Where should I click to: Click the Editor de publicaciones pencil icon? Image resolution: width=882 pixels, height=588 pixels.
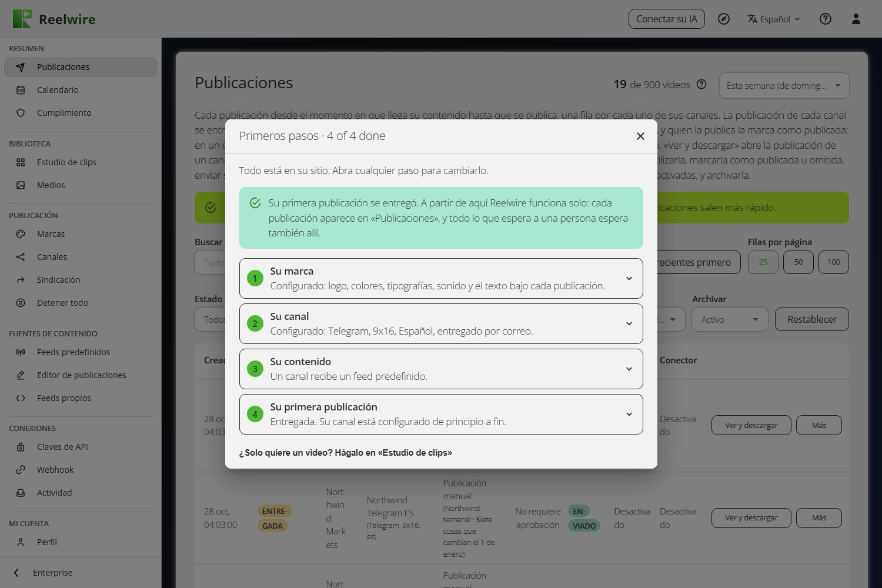tap(21, 375)
